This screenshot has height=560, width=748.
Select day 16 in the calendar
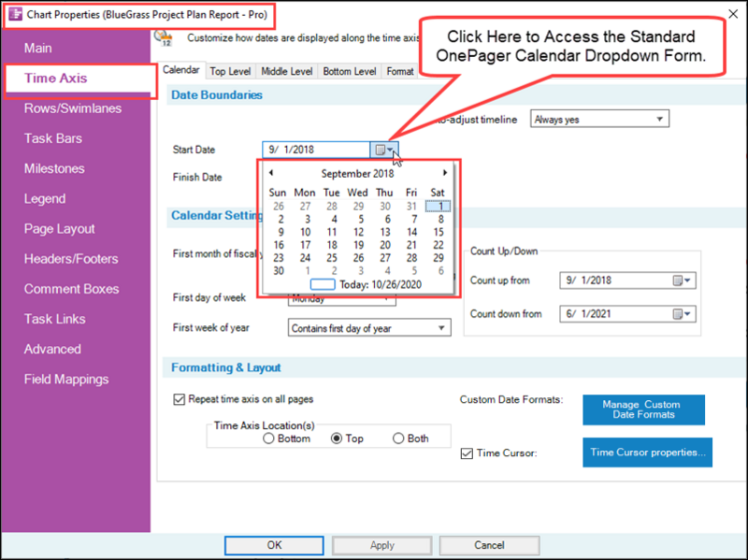pyautogui.click(x=279, y=245)
